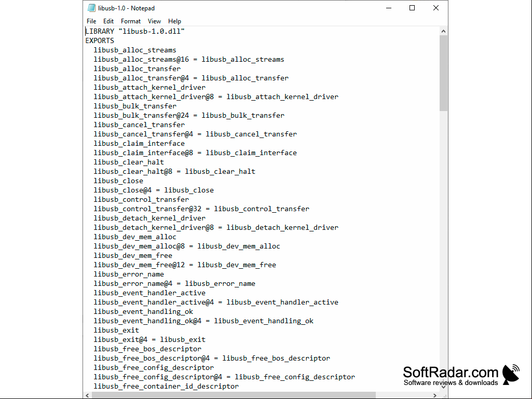
Task: Click the line "libusb_exit"
Action: pyautogui.click(x=116, y=330)
